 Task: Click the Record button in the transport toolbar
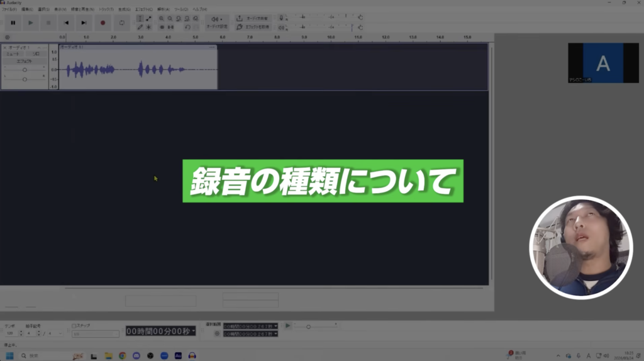(x=103, y=23)
